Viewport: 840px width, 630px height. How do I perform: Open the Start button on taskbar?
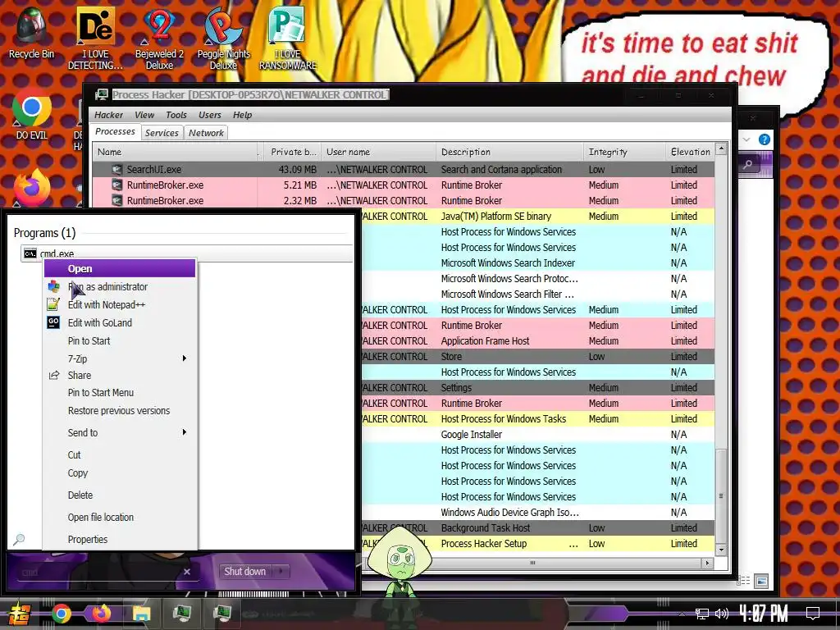click(19, 614)
